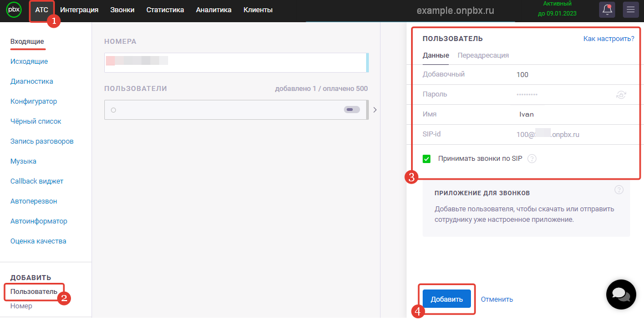
Task: Click the pbx logo icon
Action: click(x=13, y=9)
